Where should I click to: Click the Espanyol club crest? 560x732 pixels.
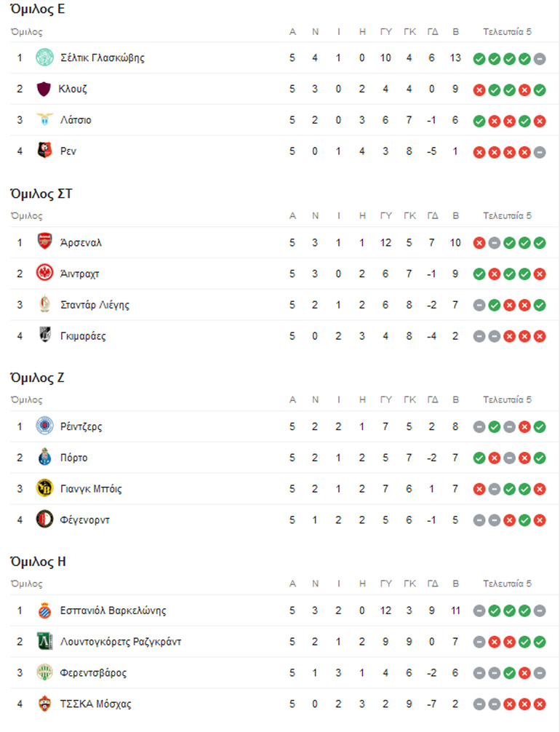pyautogui.click(x=45, y=610)
